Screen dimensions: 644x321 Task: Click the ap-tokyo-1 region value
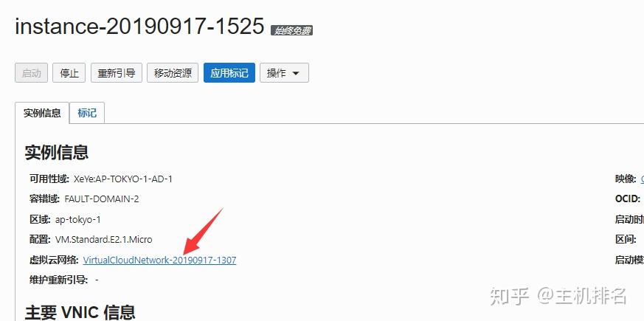77,219
